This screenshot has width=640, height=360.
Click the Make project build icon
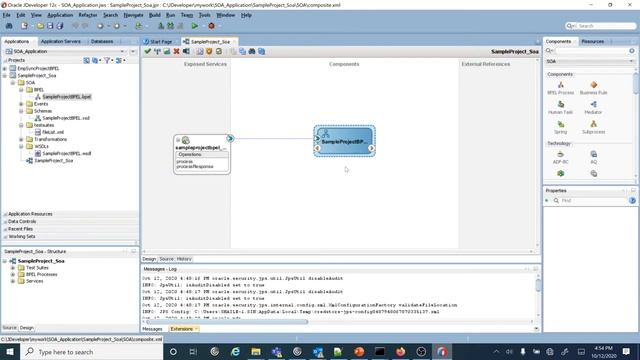point(161,26)
